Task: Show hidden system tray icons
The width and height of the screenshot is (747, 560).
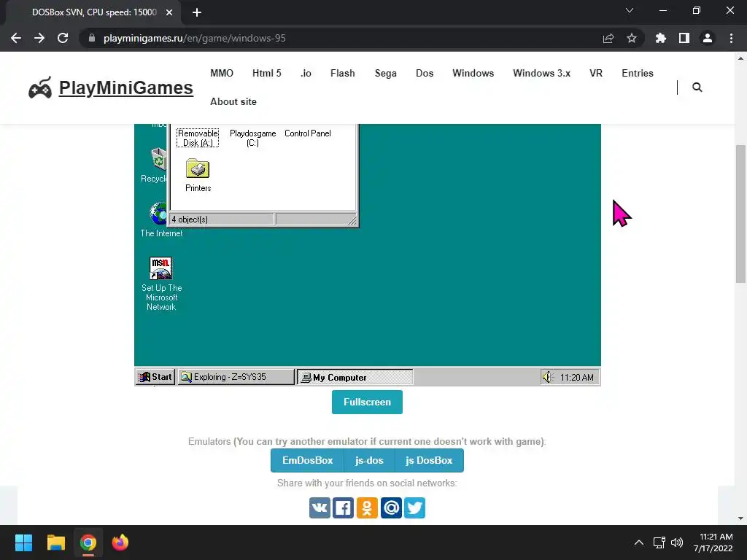Action: tap(639, 542)
